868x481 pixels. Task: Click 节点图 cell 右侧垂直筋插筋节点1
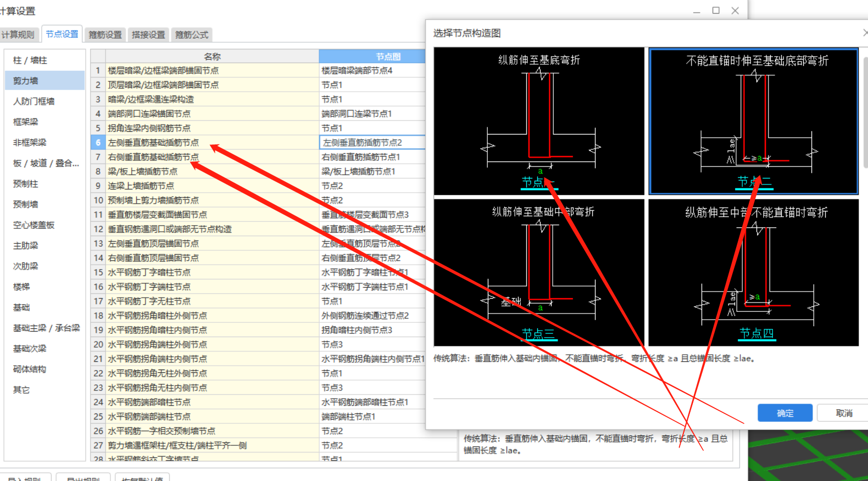point(372,157)
